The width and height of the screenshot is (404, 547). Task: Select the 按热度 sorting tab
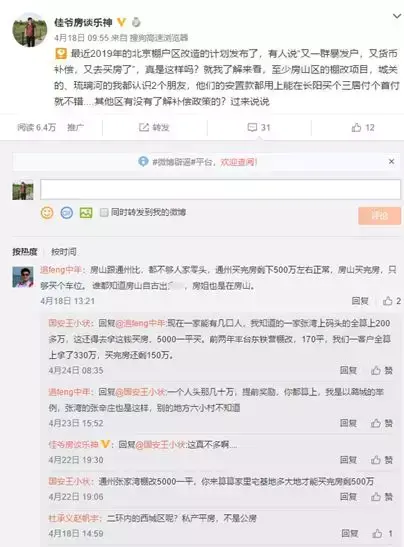point(25,252)
